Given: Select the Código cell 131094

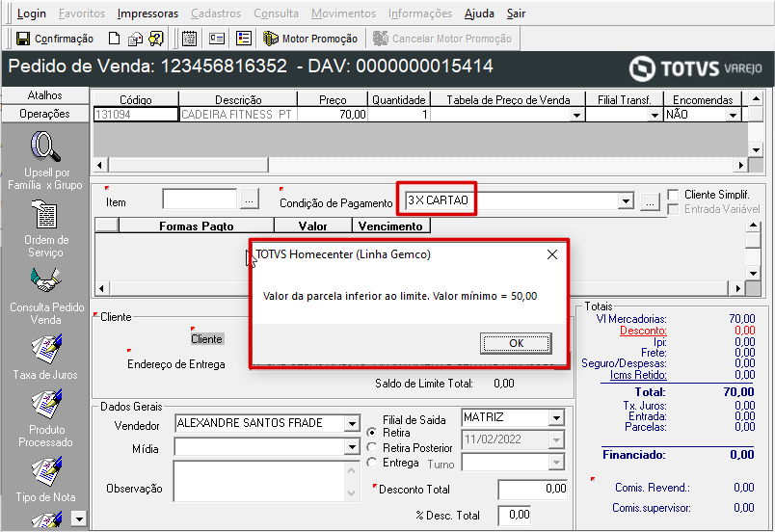Looking at the screenshot, I should point(136,115).
